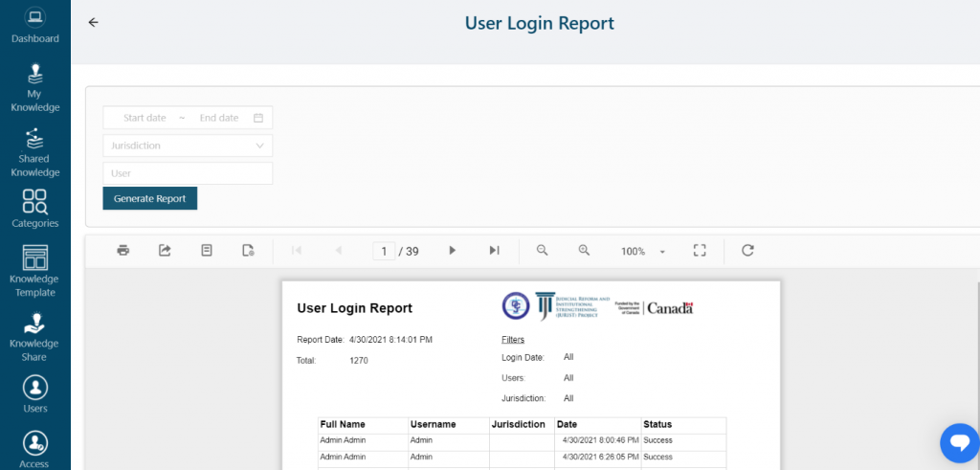Click the Username column header
The width and height of the screenshot is (980, 470).
click(x=434, y=424)
